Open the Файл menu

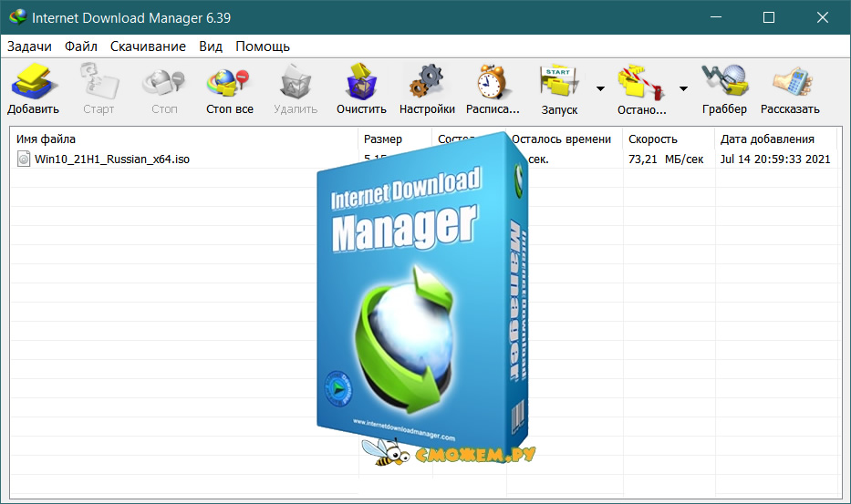click(x=81, y=46)
